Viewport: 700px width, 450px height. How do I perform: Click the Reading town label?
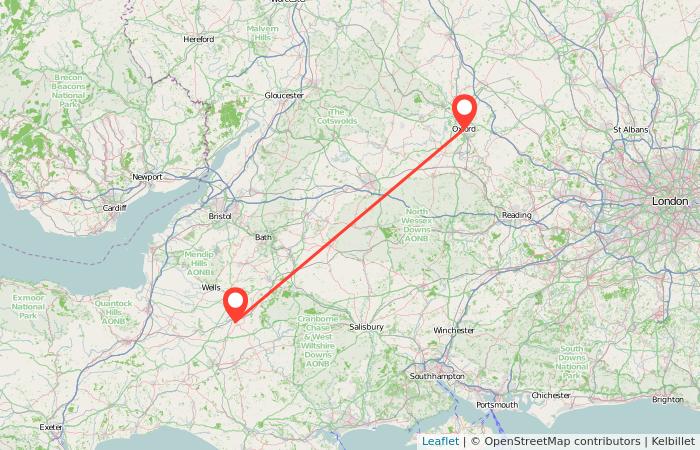coord(517,215)
